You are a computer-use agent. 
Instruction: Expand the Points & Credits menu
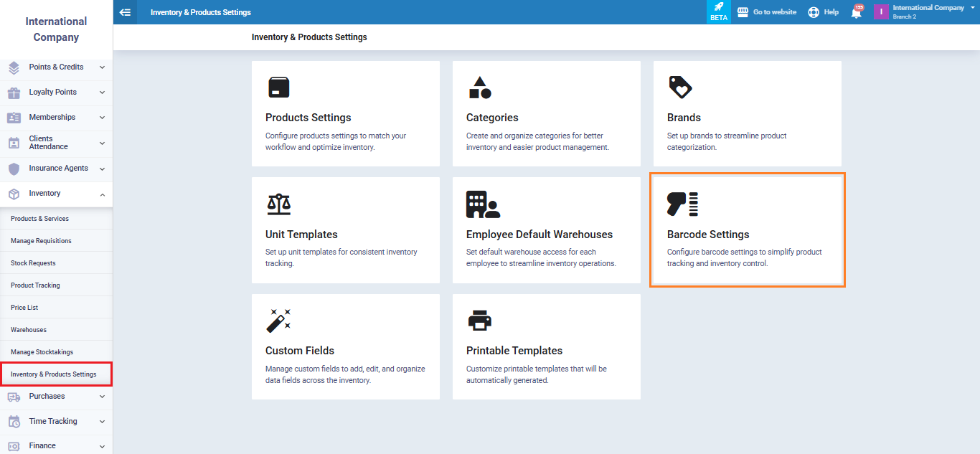point(56,67)
